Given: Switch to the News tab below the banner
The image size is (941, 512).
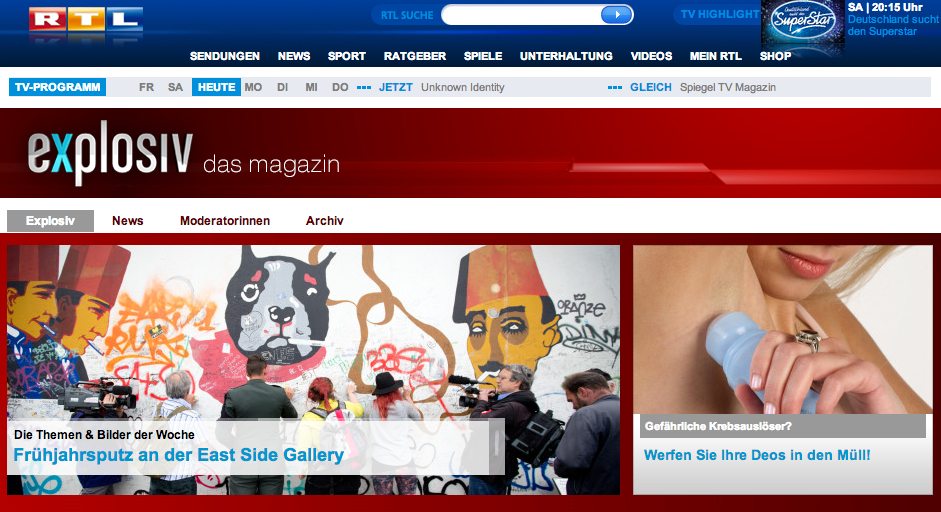Looking at the screenshot, I should (x=128, y=221).
